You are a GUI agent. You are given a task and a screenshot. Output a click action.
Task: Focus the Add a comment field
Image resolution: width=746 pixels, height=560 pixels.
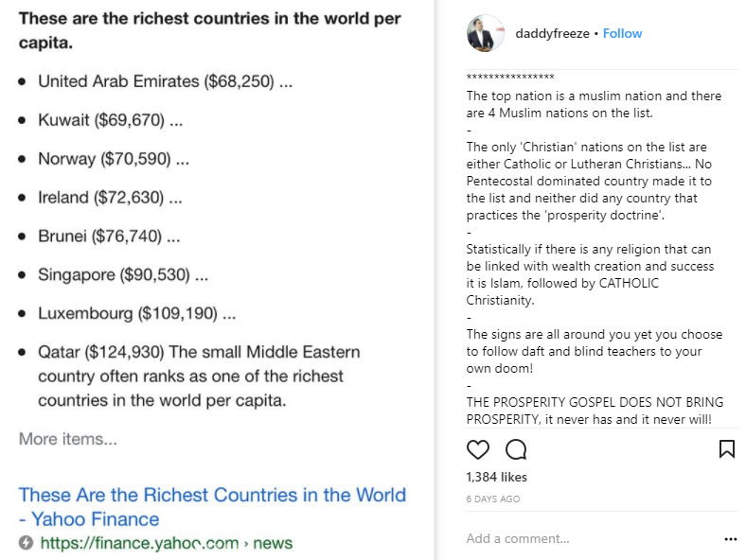tap(568, 539)
